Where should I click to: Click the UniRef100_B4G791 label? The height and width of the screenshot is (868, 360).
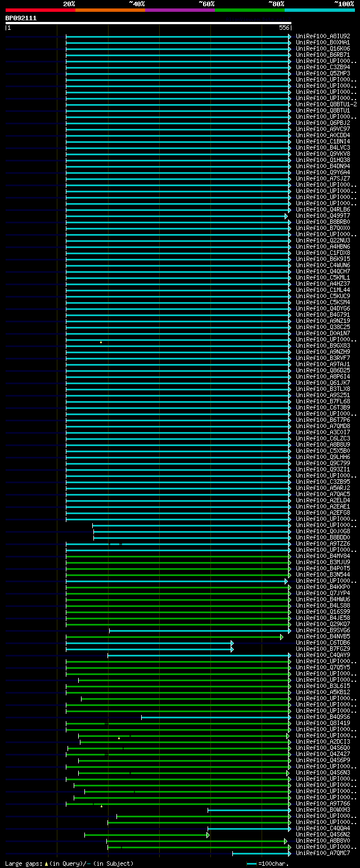pyautogui.click(x=323, y=315)
